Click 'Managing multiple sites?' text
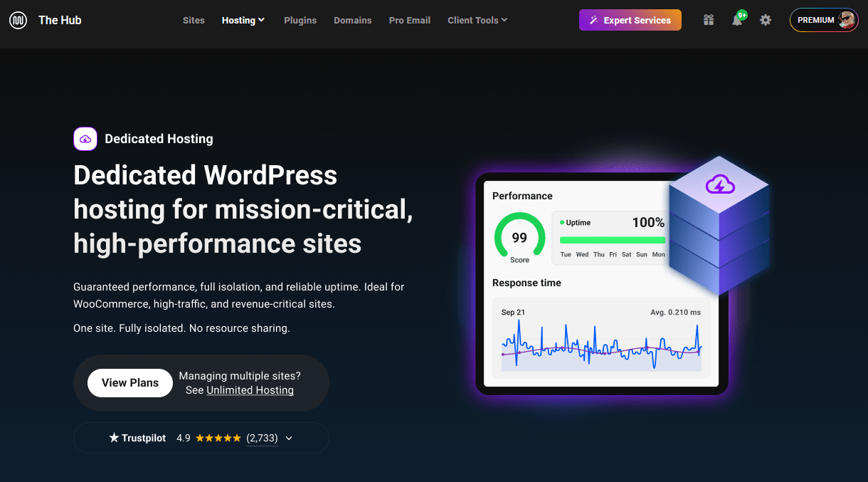Image resolution: width=868 pixels, height=482 pixels. [240, 376]
